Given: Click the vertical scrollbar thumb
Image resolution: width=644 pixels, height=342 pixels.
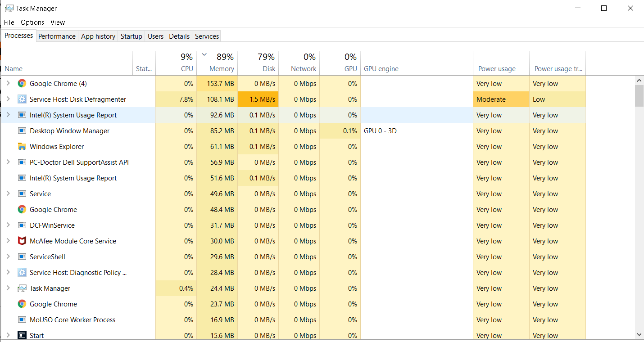Looking at the screenshot, I should click(639, 96).
